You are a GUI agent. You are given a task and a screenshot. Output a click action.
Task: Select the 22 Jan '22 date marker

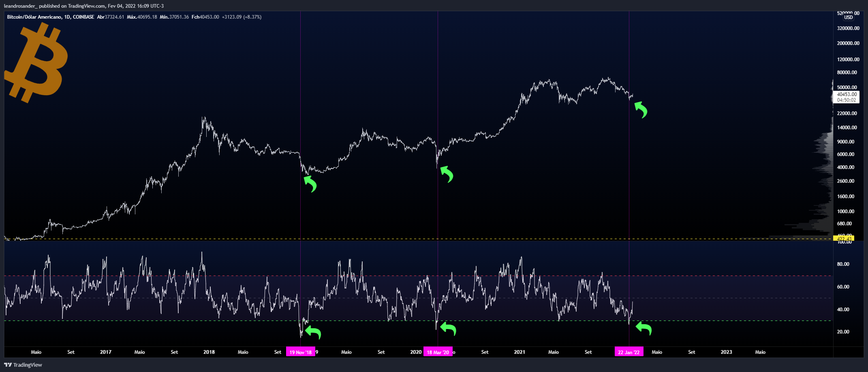tap(629, 352)
